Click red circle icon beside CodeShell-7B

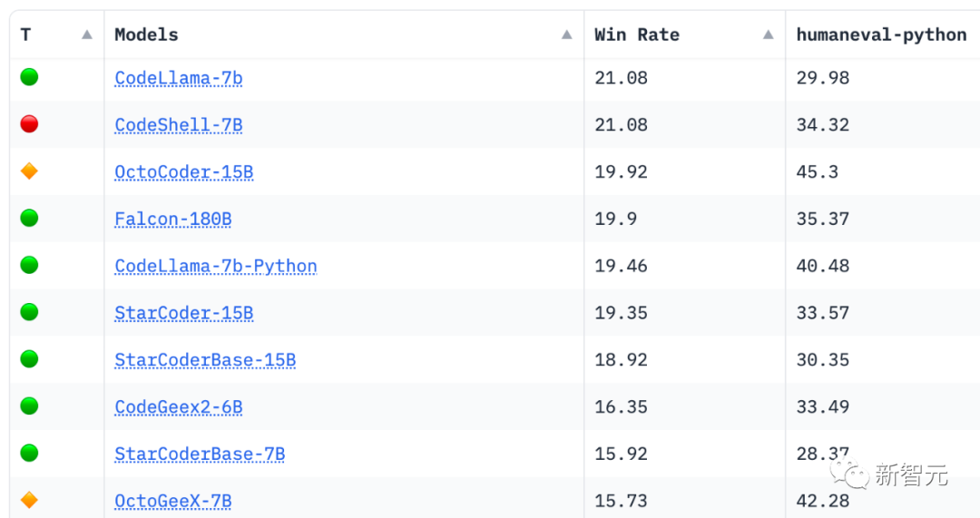point(29,124)
